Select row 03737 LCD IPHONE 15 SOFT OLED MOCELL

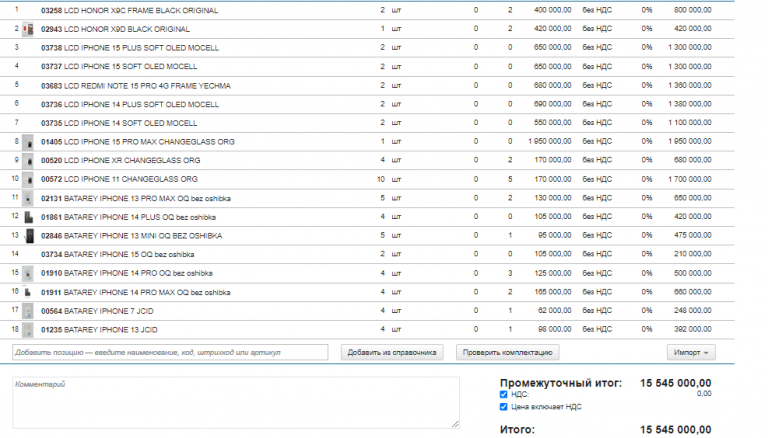point(367,67)
